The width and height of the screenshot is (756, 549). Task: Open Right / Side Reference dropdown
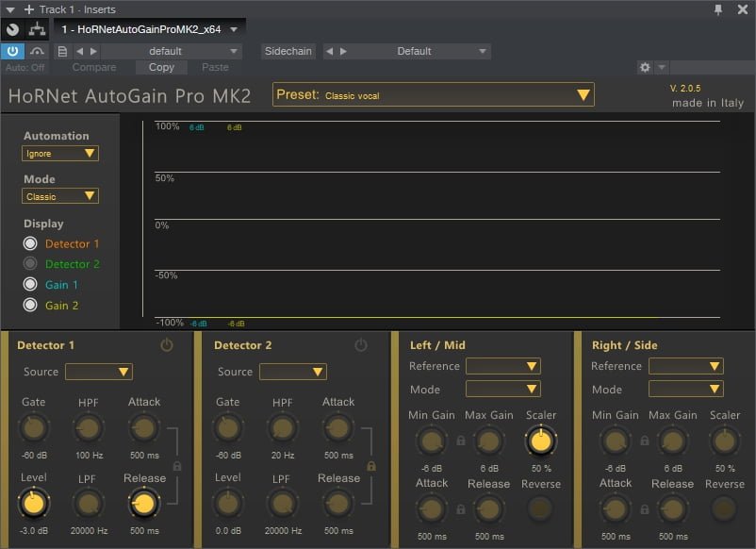(x=685, y=366)
